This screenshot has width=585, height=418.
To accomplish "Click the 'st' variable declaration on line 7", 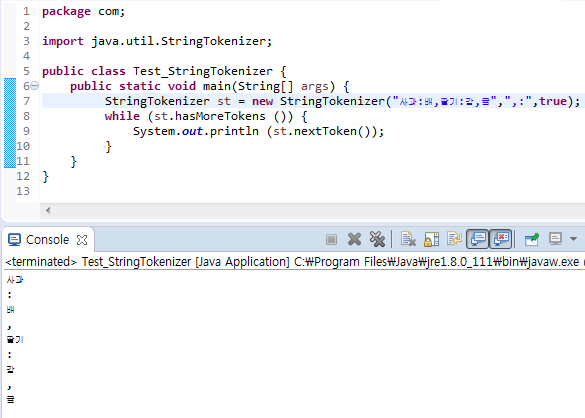I will pos(224,101).
